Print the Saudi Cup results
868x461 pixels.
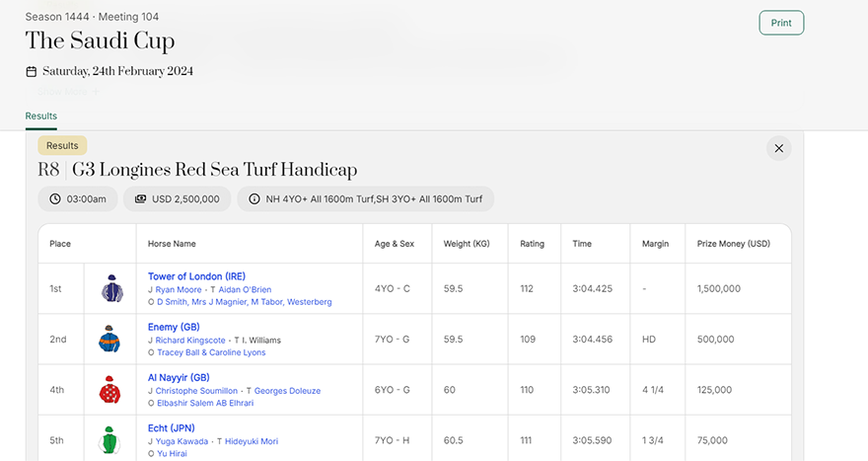[x=781, y=23]
